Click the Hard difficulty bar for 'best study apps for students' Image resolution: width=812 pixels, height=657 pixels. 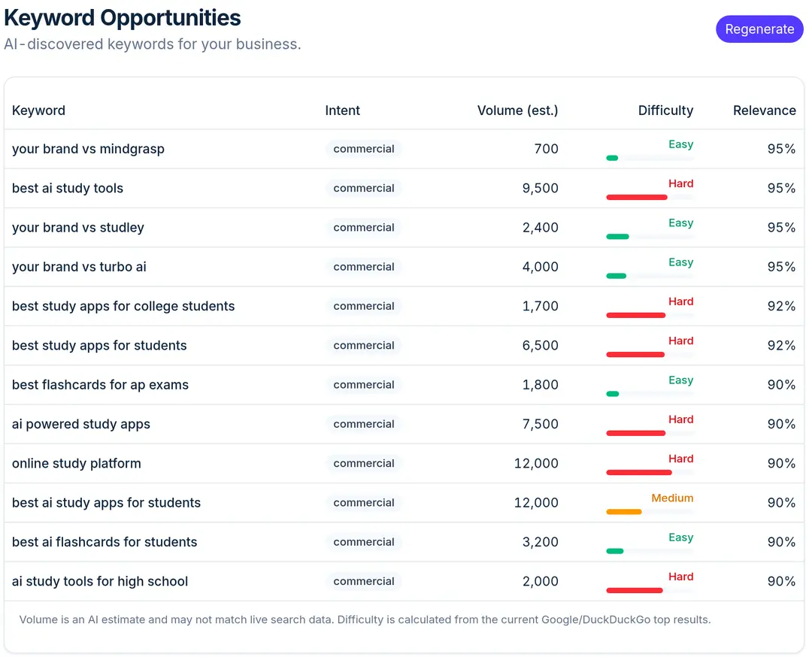coord(650,355)
